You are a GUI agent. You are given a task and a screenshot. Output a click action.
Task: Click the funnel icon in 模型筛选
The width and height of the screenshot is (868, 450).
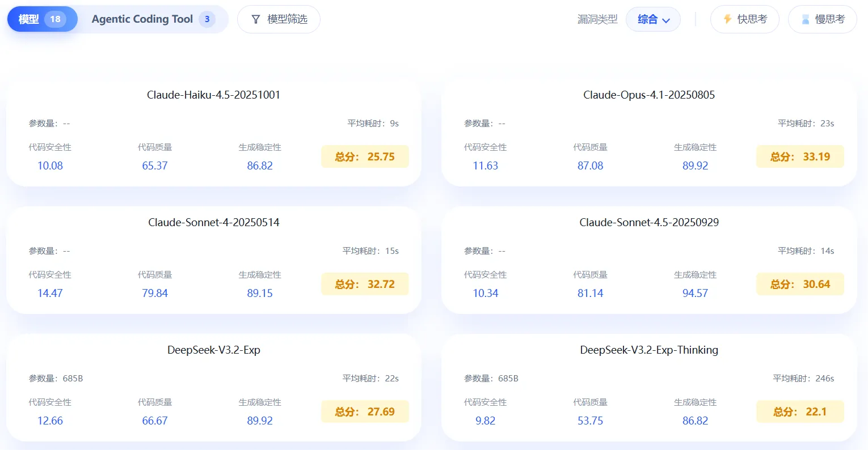point(256,19)
